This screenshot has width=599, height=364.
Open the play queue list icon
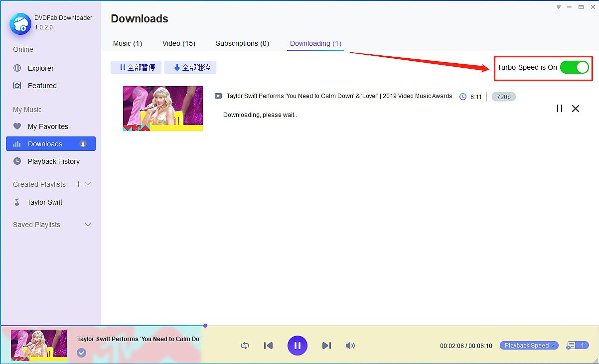point(578,345)
